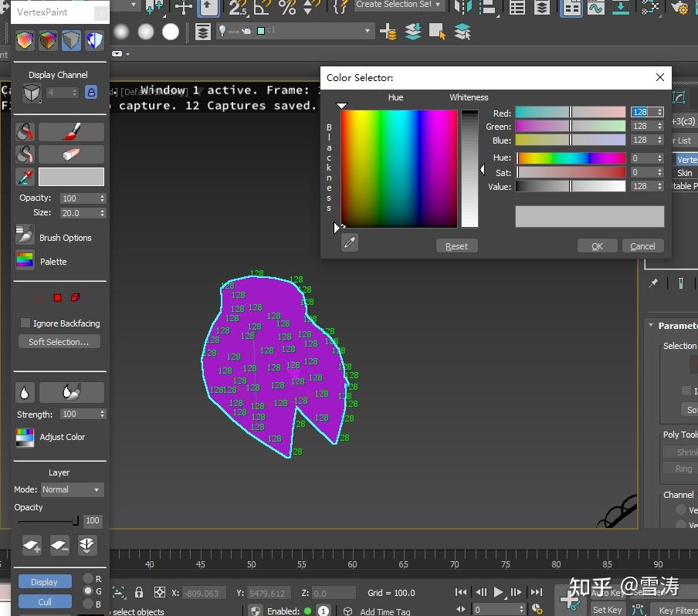Select the G channel radio button

pyautogui.click(x=87, y=591)
